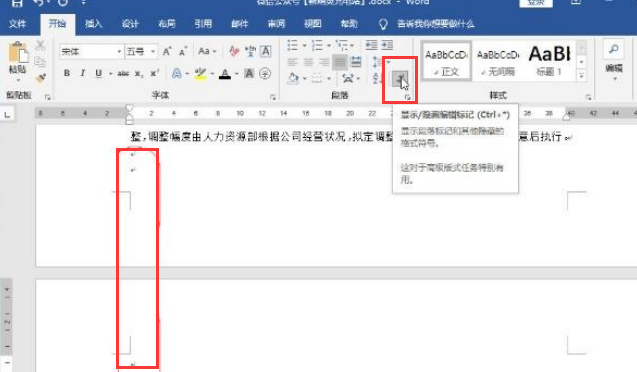Open the Change Case Aa dropdown
Viewport: 637px width, 372px height.
(x=207, y=51)
